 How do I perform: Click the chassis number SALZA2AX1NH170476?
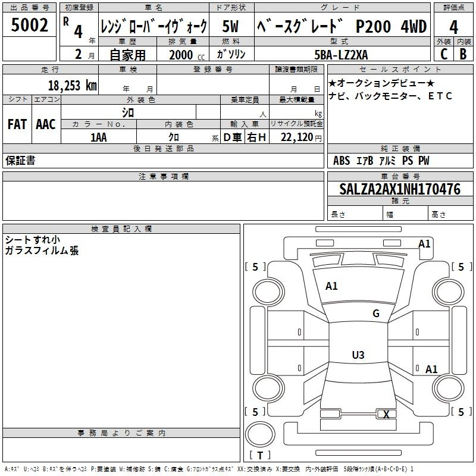[400, 189]
